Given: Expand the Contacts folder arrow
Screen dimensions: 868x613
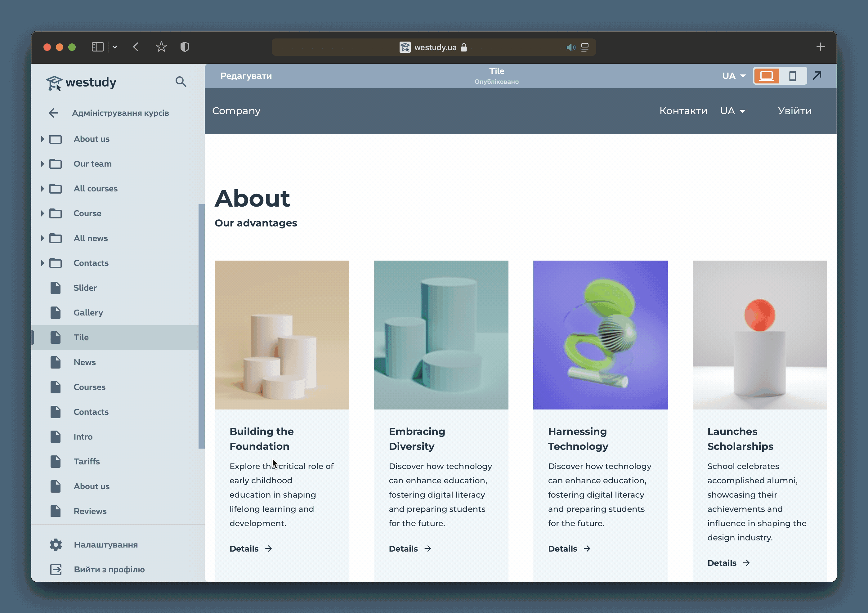Looking at the screenshot, I should click(x=43, y=263).
